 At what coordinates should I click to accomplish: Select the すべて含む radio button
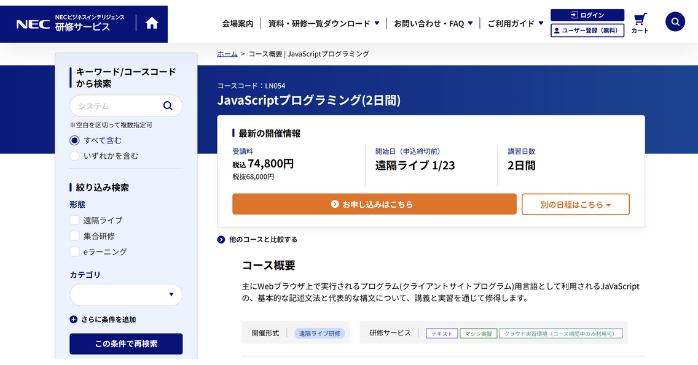[x=74, y=140]
